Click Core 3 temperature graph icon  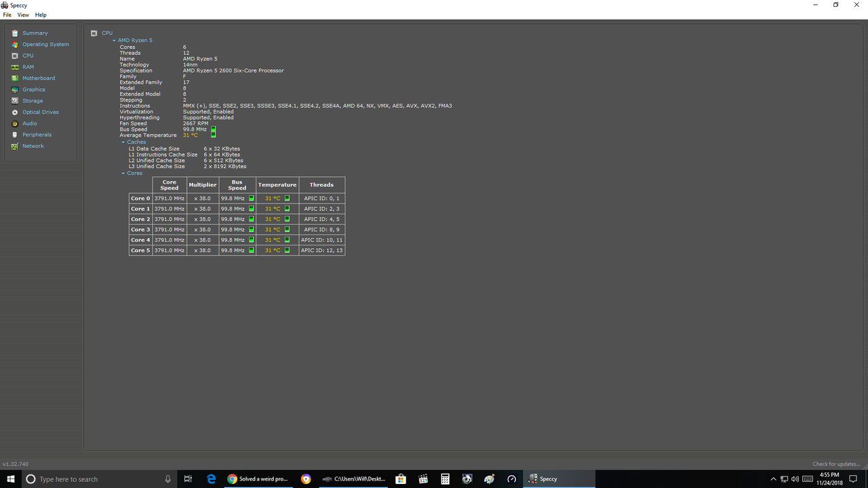[x=287, y=230]
